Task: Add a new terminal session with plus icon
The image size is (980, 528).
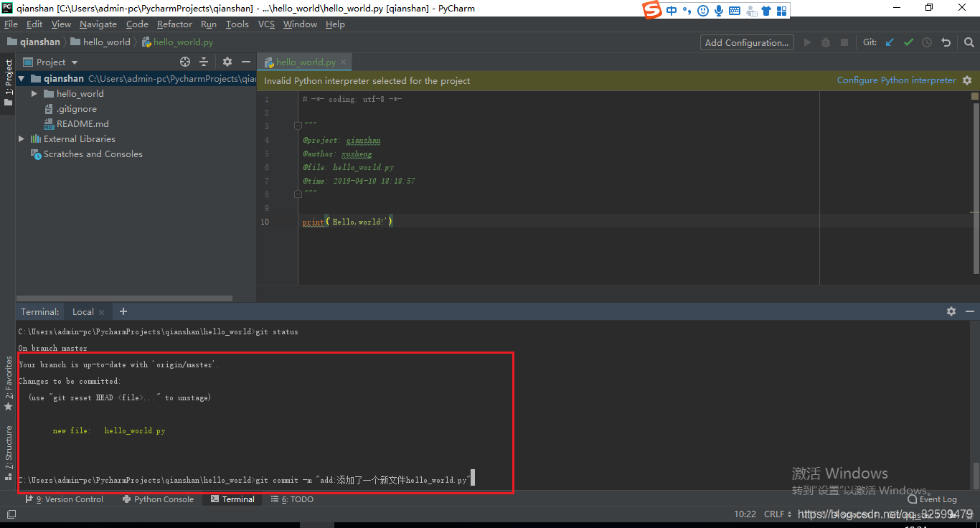Action: coord(123,311)
